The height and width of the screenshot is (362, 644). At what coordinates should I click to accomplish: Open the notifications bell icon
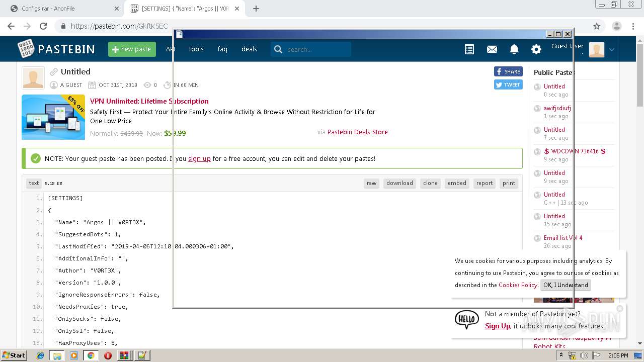click(514, 49)
